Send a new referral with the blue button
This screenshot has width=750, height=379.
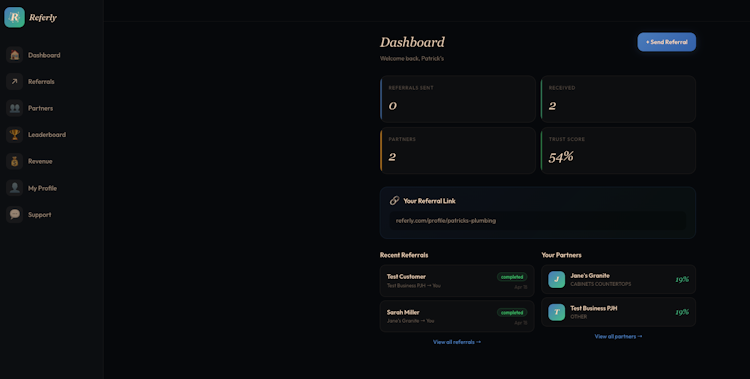(666, 42)
